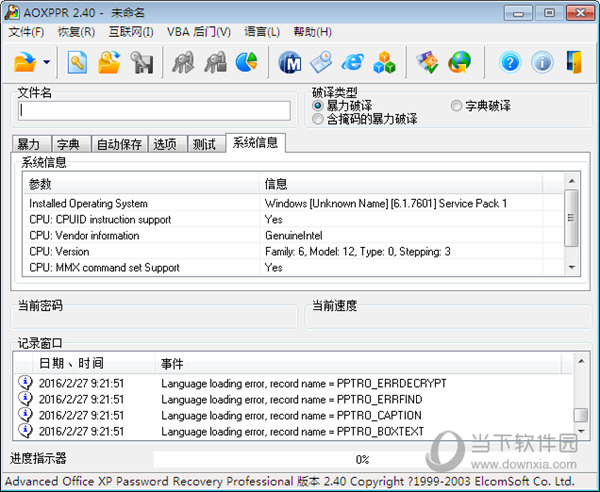
Task: Open the VBA 后门(V) menu
Action: tap(199, 32)
